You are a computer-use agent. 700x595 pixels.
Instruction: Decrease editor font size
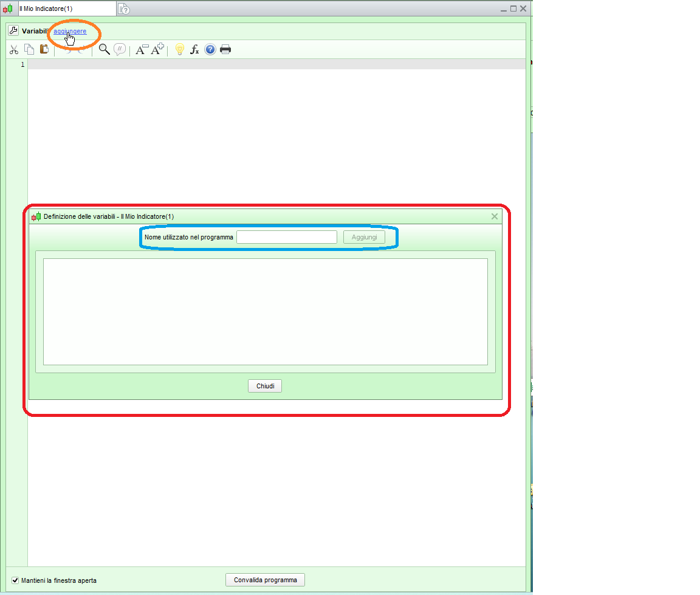142,49
